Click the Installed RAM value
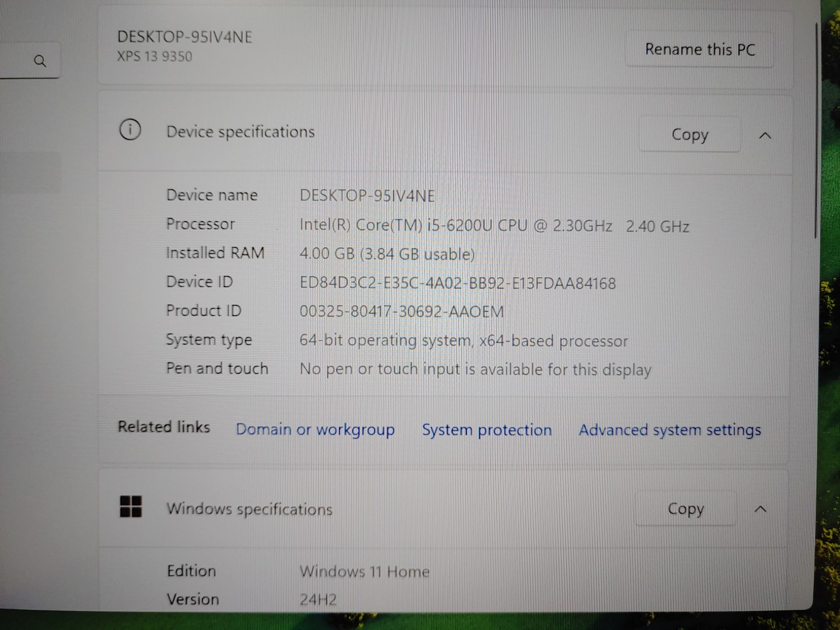Screen dimensions: 840x630 387,253
